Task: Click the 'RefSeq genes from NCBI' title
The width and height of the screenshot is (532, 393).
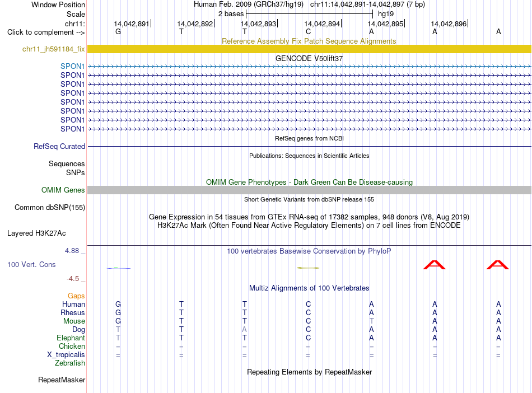Action: click(309, 138)
